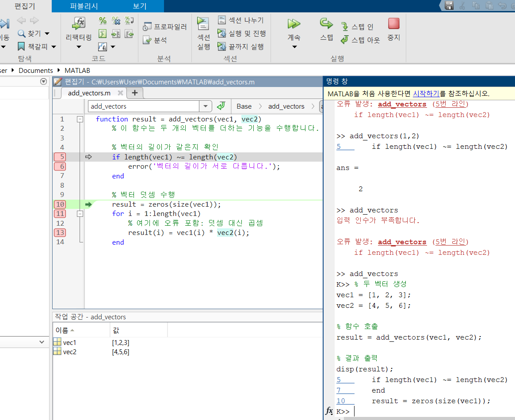Open the 프로파일러 profiler
The height and width of the screenshot is (420, 515).
(165, 26)
